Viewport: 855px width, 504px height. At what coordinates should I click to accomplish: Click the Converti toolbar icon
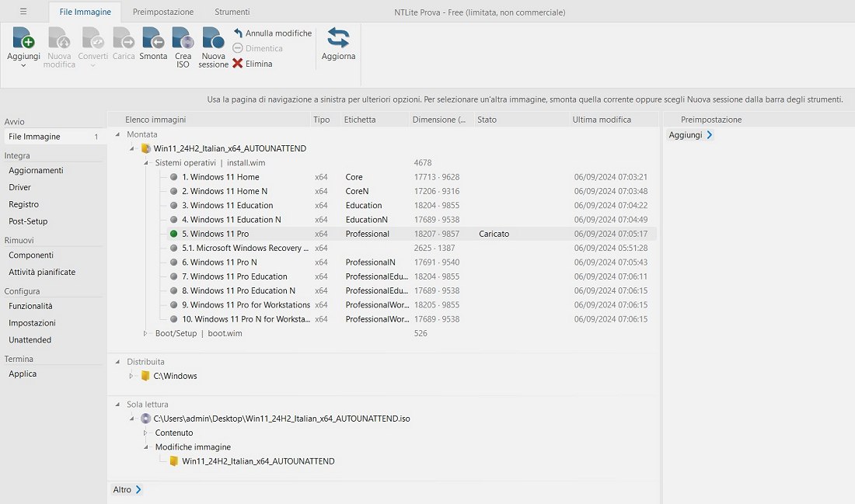click(92, 38)
